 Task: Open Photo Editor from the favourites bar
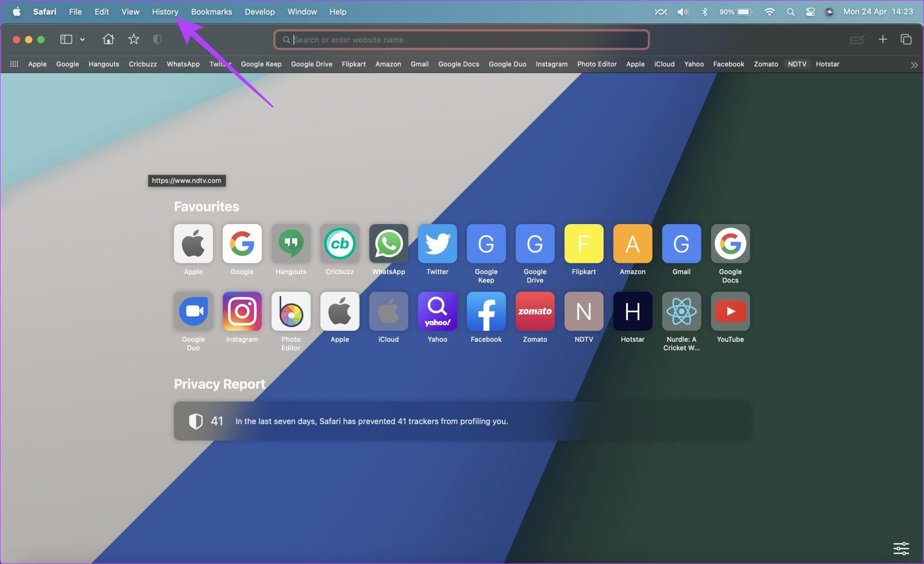[x=597, y=64]
